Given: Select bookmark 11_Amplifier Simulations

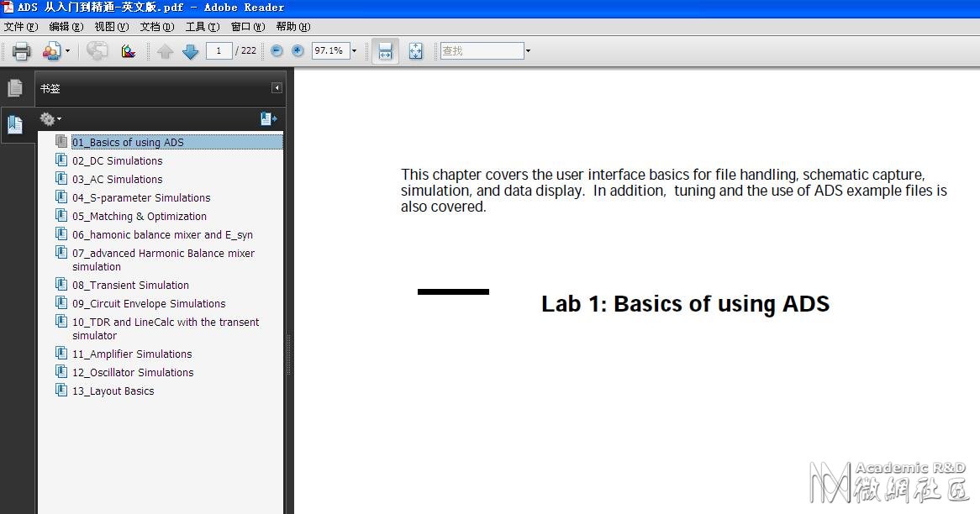Looking at the screenshot, I should click(x=132, y=354).
